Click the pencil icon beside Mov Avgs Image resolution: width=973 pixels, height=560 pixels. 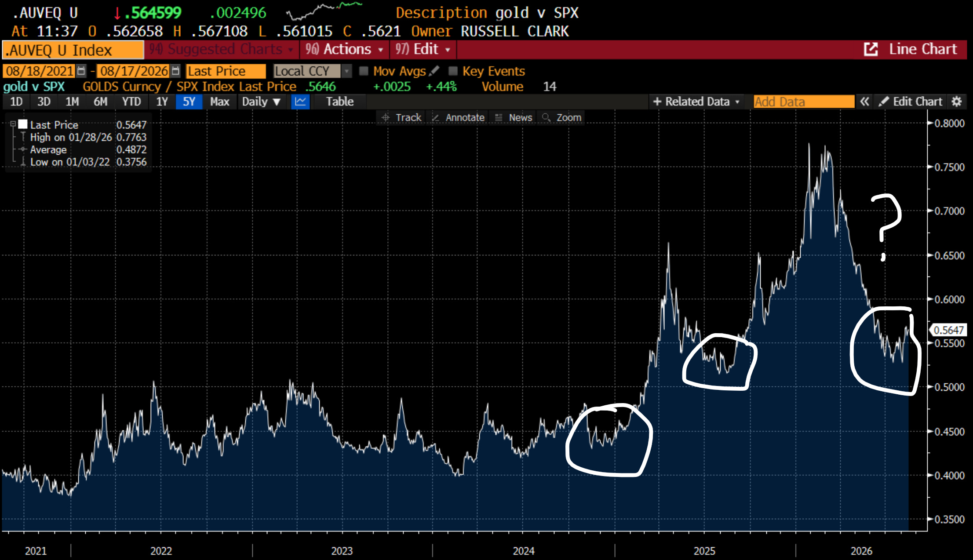coord(434,71)
